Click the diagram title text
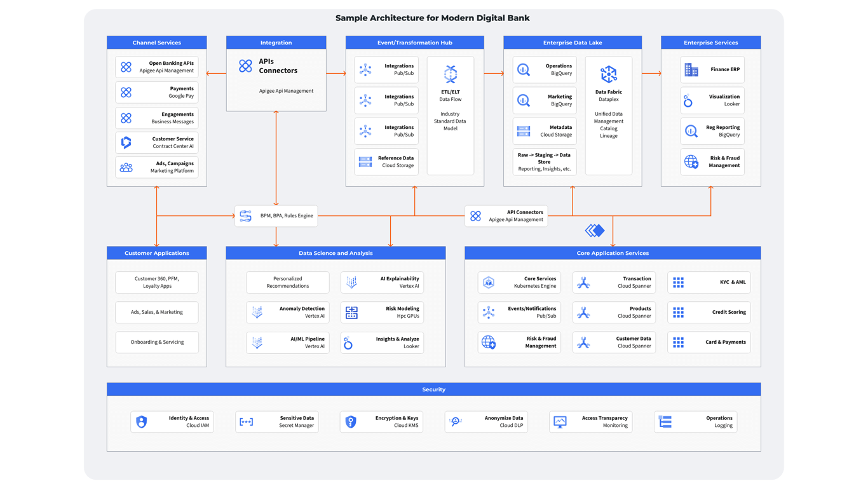The width and height of the screenshot is (868, 488). (432, 18)
